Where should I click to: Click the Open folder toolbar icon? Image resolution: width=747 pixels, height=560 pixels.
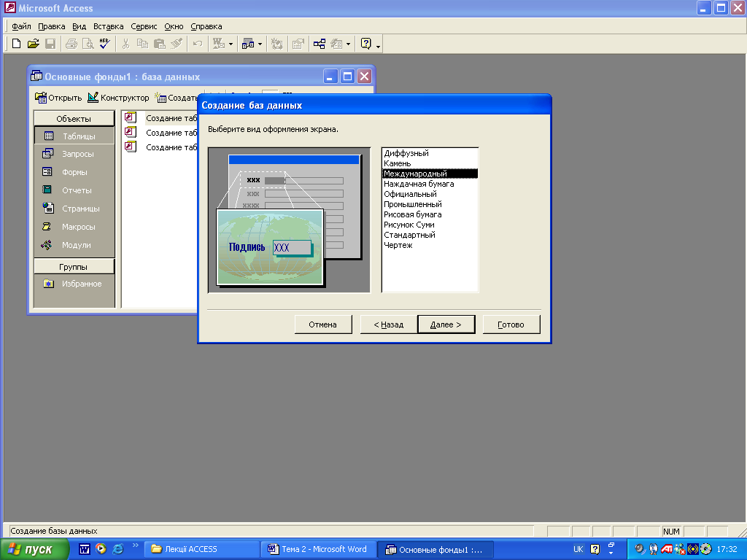point(33,44)
